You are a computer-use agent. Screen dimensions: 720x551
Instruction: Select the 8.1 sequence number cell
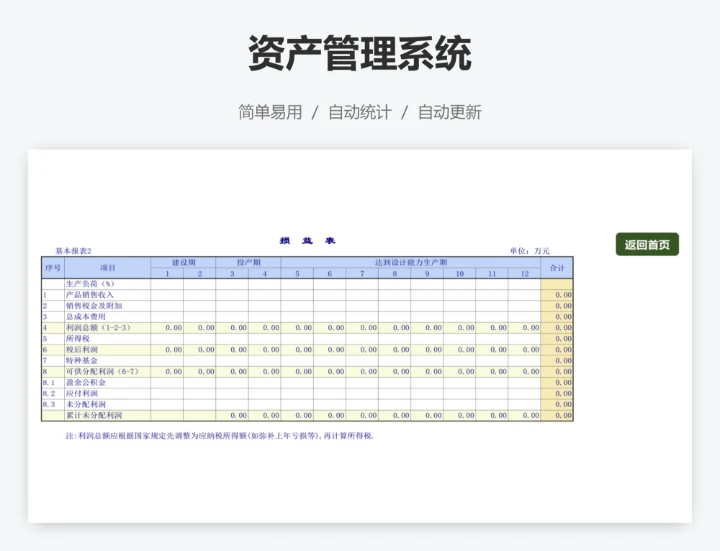click(x=53, y=382)
